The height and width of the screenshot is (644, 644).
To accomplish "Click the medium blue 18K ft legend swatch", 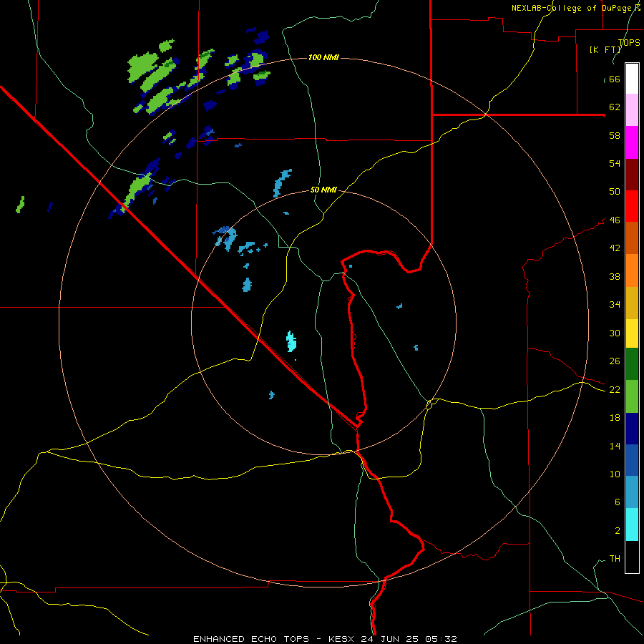I will [632, 460].
